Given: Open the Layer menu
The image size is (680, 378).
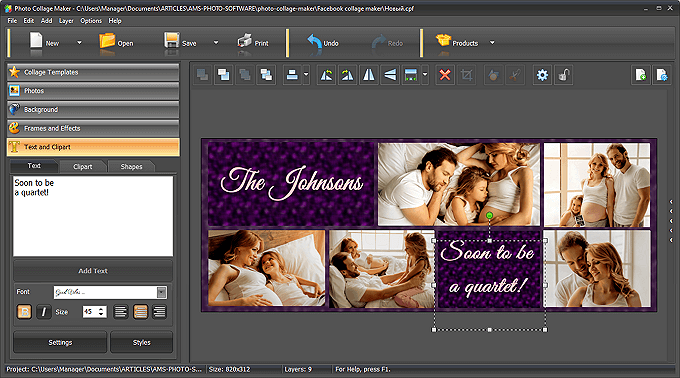Looking at the screenshot, I should pyautogui.click(x=66, y=21).
